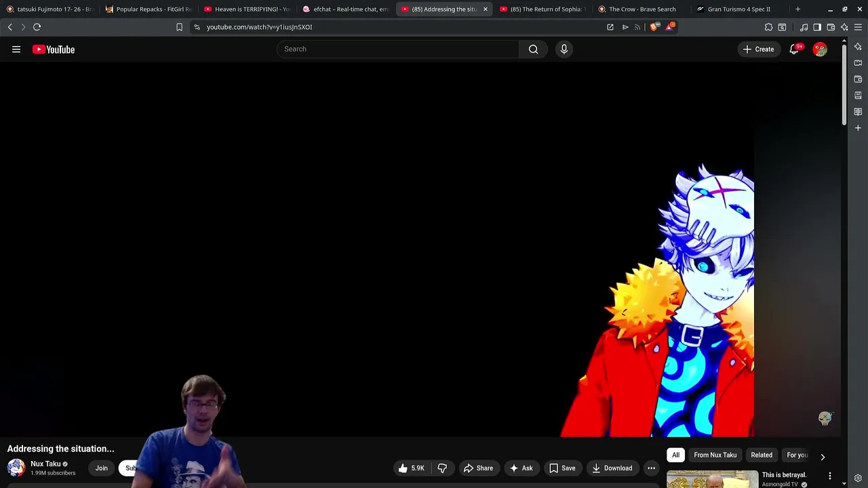
Task: Show the next filter chips with the arrow
Action: pos(823,457)
